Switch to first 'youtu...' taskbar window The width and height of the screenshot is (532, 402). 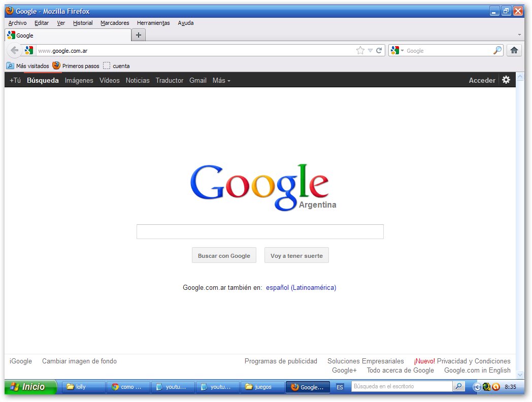coord(173,387)
